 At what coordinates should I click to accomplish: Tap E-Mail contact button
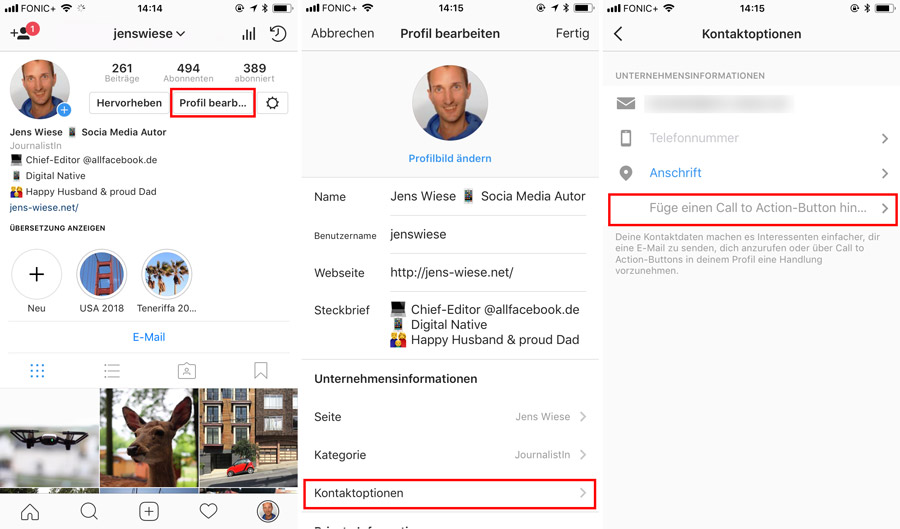tap(149, 337)
